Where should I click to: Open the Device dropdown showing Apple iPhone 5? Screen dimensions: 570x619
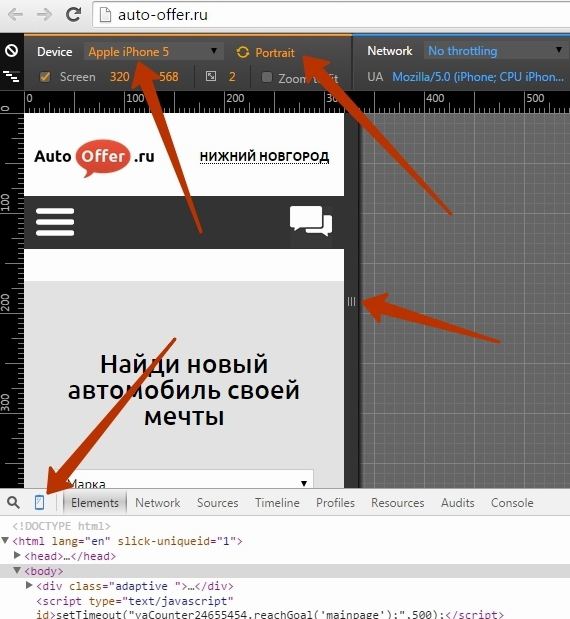coord(154,52)
